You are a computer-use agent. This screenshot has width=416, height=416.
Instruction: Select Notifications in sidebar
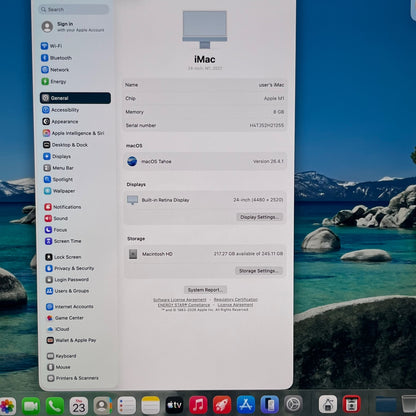pyautogui.click(x=63, y=207)
